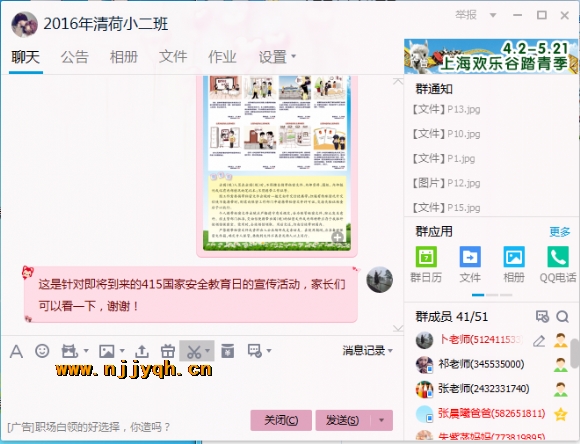Click the sender avatar beside pink message
The height and width of the screenshot is (444, 580).
tap(380, 279)
